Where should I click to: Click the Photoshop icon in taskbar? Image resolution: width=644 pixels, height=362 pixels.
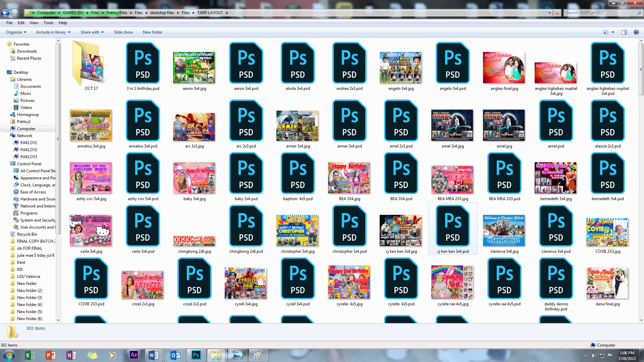point(196,355)
